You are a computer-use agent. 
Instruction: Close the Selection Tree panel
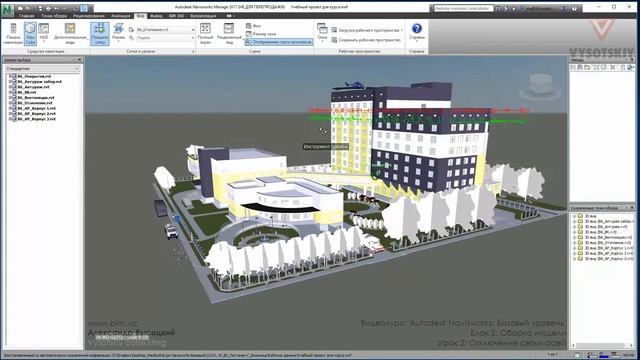click(80, 60)
